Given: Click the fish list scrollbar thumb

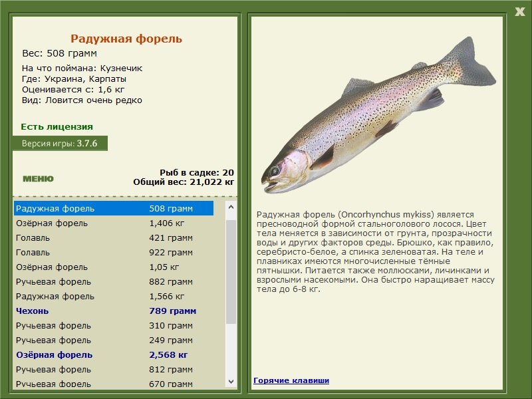Looking at the screenshot, I should (231, 272).
